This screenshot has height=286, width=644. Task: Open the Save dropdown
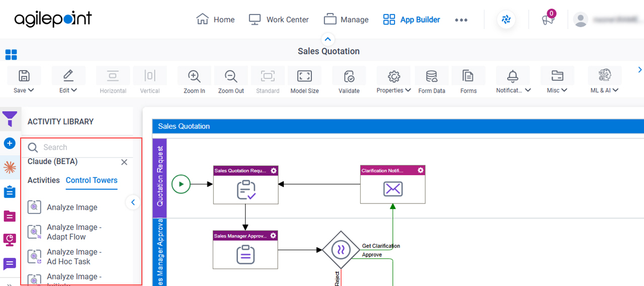pos(24,81)
